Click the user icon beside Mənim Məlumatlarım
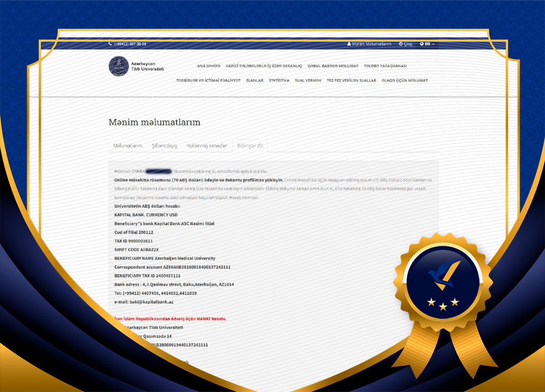Image resolution: width=545 pixels, height=392 pixels. 349,44
